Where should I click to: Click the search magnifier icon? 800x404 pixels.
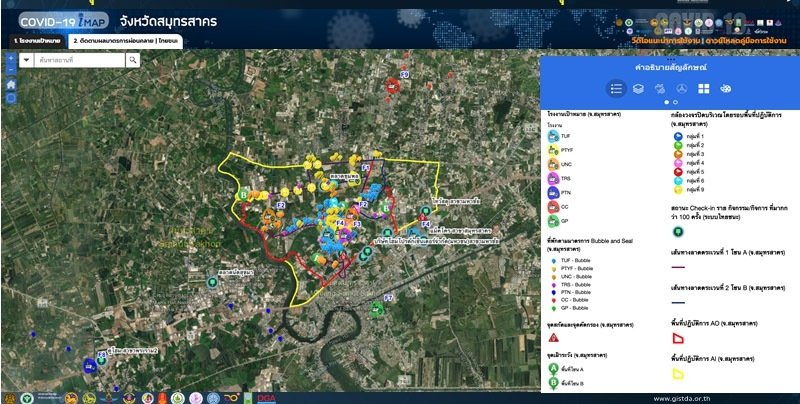[132, 60]
